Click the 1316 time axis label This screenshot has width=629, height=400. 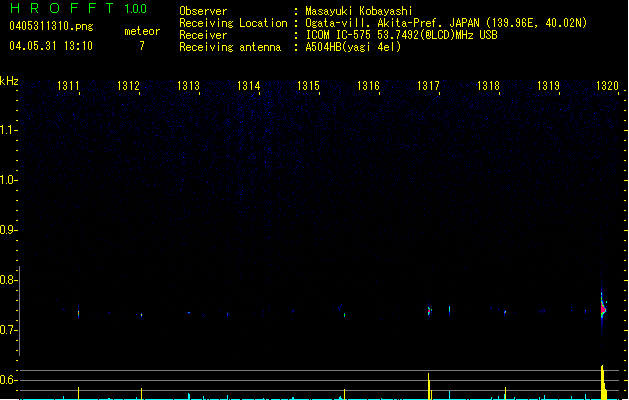point(368,85)
